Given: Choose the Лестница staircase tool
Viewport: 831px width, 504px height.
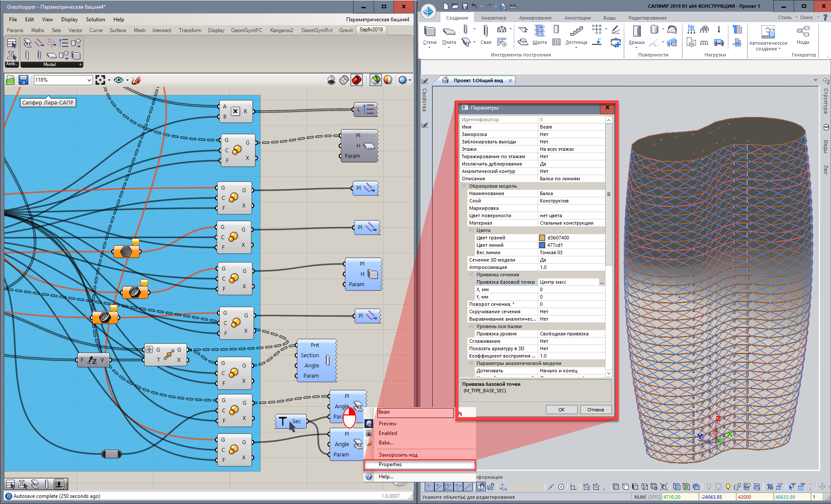Looking at the screenshot, I should coord(576,35).
